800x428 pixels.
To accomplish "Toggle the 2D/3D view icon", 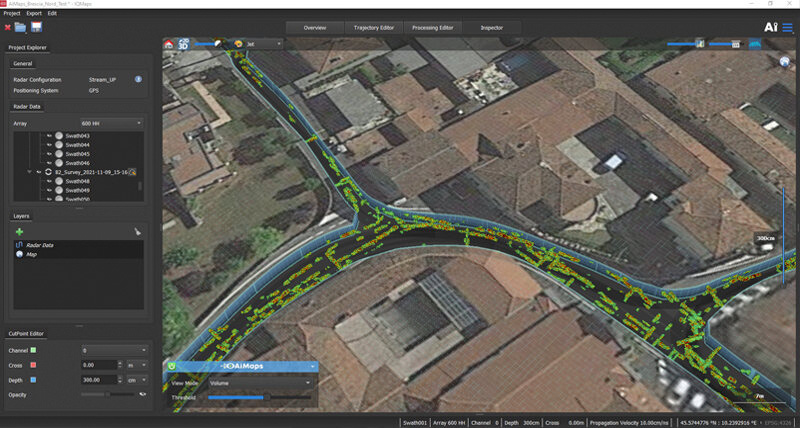I will coord(183,43).
